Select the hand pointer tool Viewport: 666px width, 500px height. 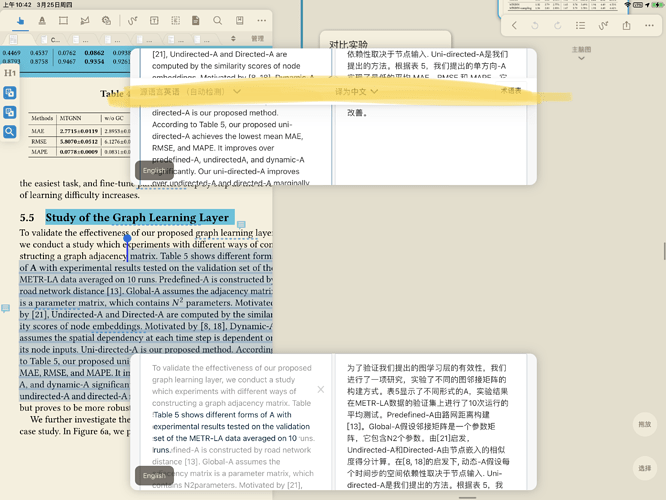[20, 21]
